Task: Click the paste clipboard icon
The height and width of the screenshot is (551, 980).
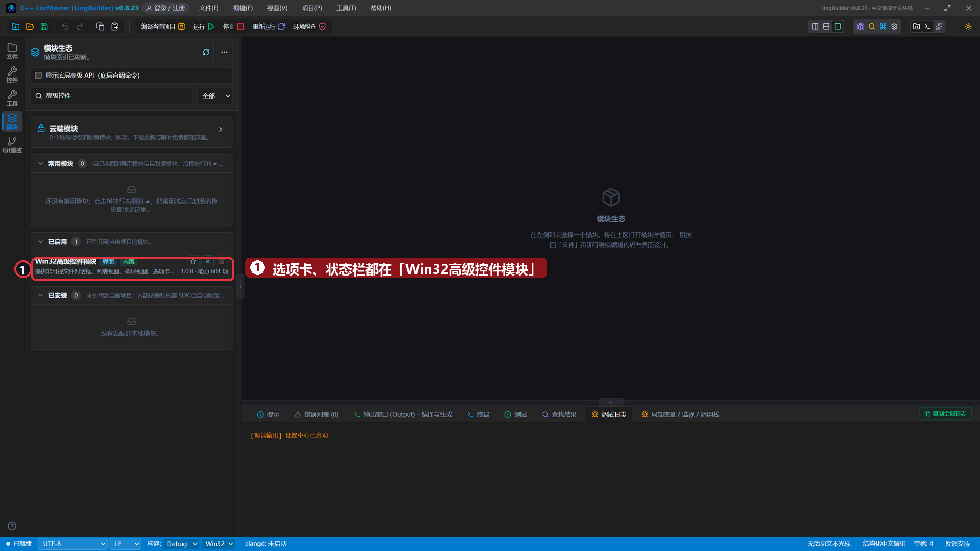Action: pyautogui.click(x=115, y=27)
